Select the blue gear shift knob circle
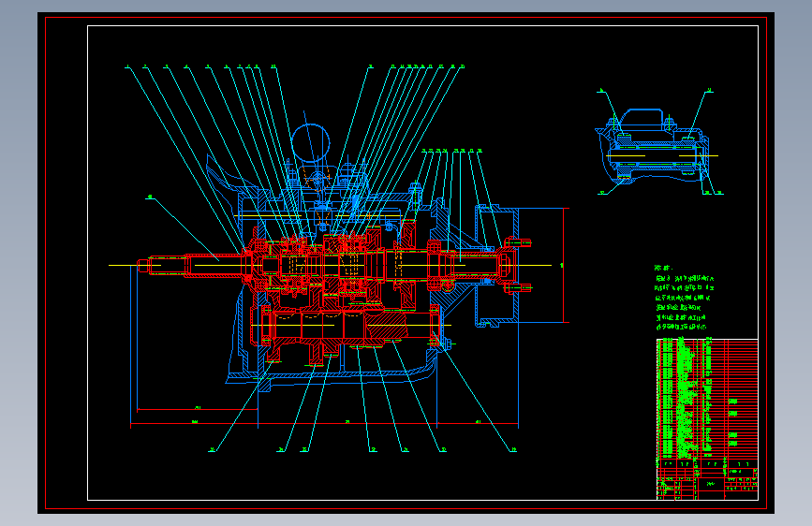812x526 pixels. (310, 143)
